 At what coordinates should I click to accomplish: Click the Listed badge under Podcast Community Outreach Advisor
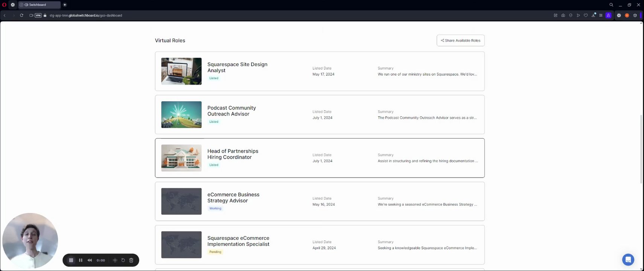point(214,122)
